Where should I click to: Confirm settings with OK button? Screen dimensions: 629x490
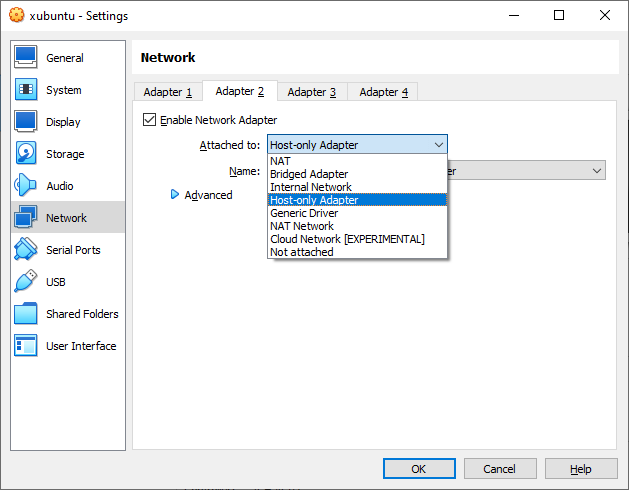[x=419, y=469]
